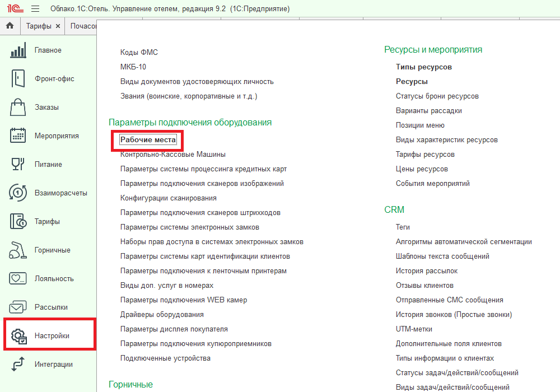Open Подключенные устройства
Viewport: 560px width, 392px height.
click(x=165, y=358)
